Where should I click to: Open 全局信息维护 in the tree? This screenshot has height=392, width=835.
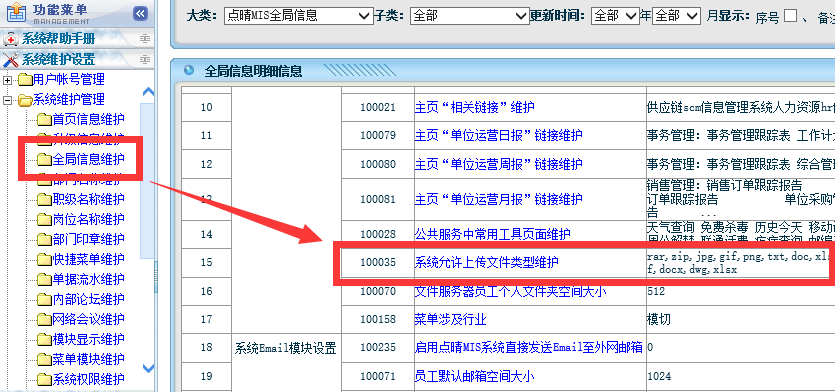click(x=88, y=159)
